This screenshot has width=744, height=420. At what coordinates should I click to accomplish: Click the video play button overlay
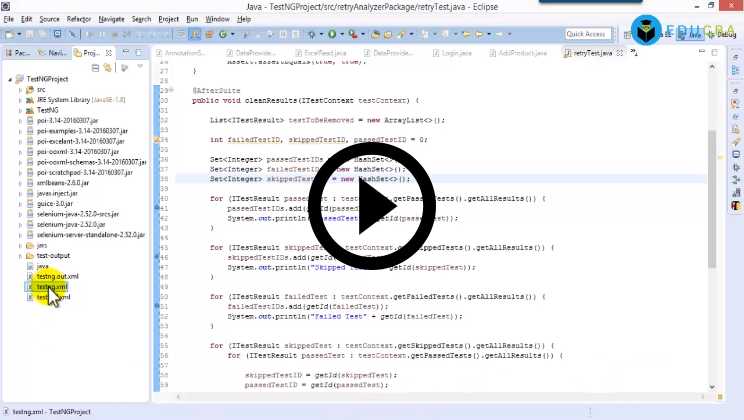[372, 205]
